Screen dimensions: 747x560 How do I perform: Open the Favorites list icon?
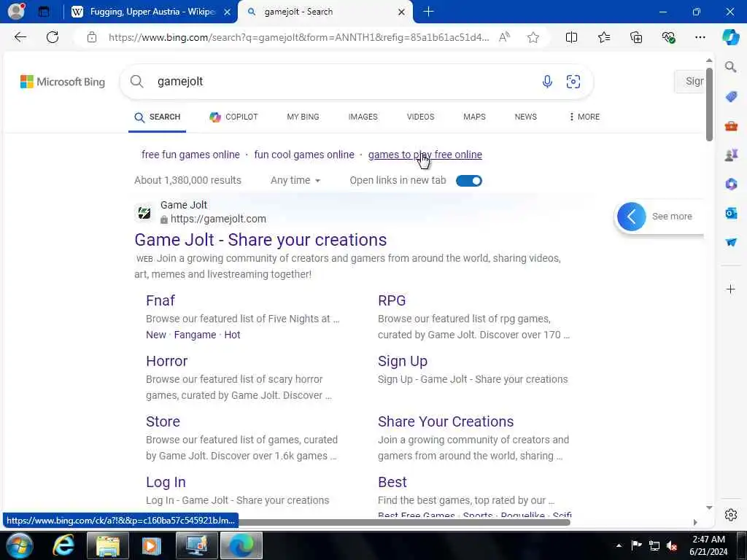click(x=603, y=37)
